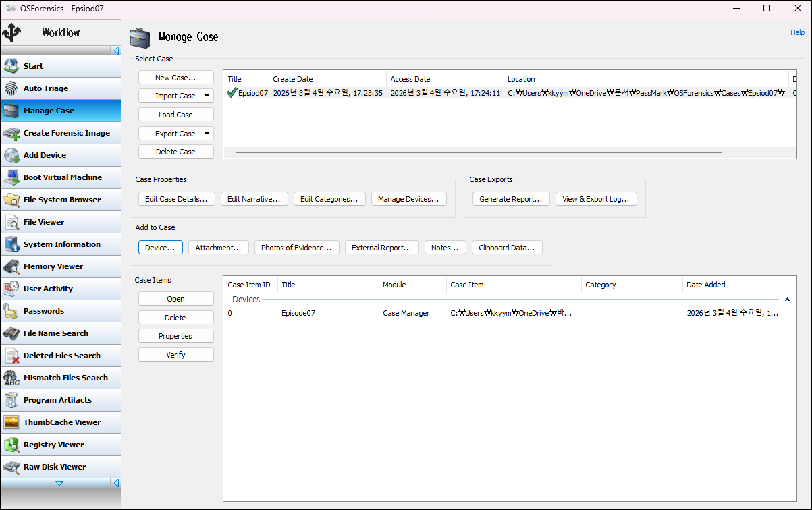The width and height of the screenshot is (812, 510).
Task: Open the ThumbCache Viewer icon
Action: 11,422
